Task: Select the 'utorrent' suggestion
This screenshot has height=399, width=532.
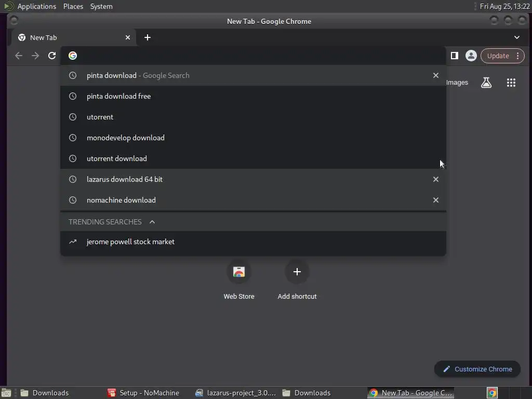Action: click(x=253, y=117)
